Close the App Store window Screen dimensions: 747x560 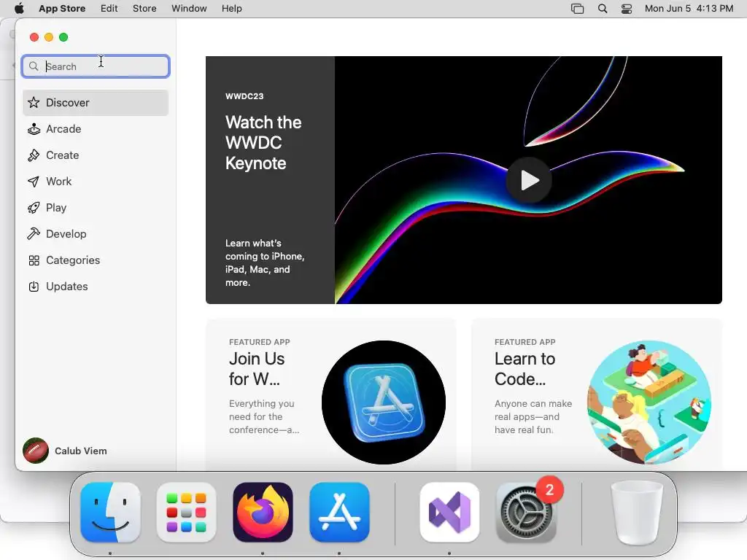[34, 37]
